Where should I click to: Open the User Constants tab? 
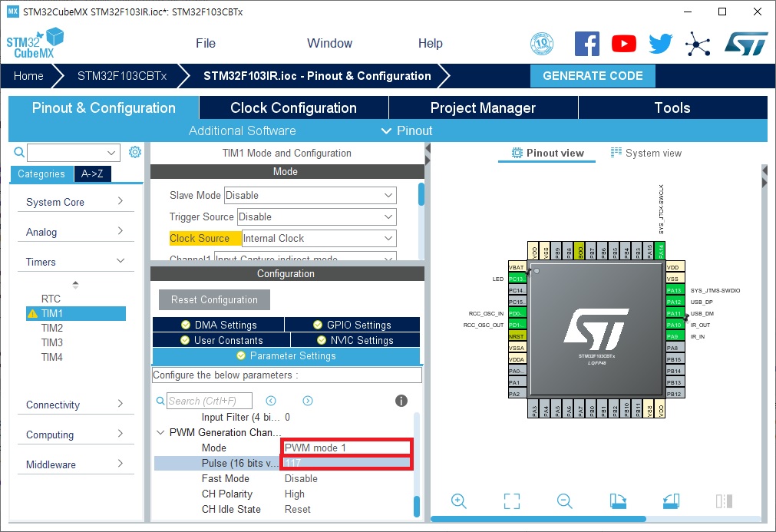(221, 341)
